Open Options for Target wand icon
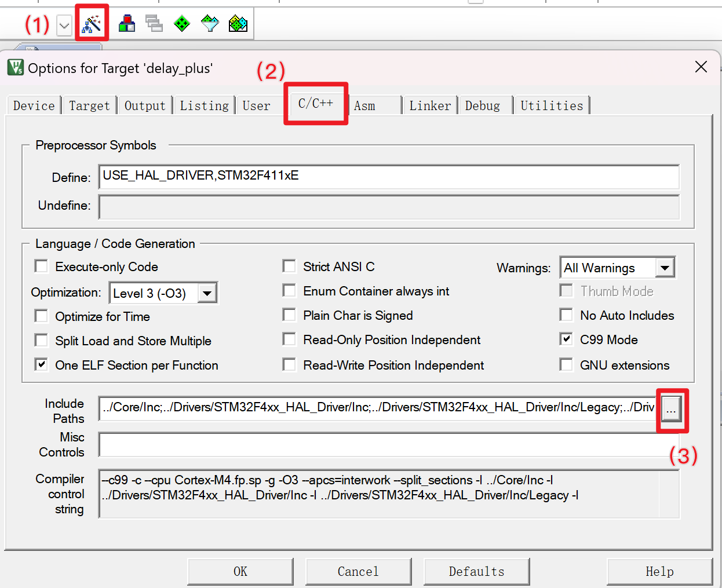 tap(92, 24)
